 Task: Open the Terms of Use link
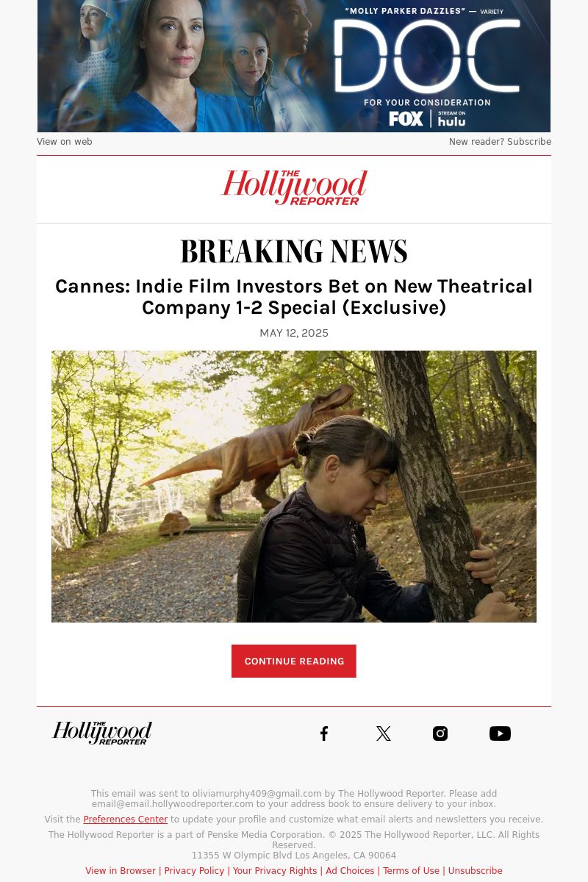click(411, 871)
